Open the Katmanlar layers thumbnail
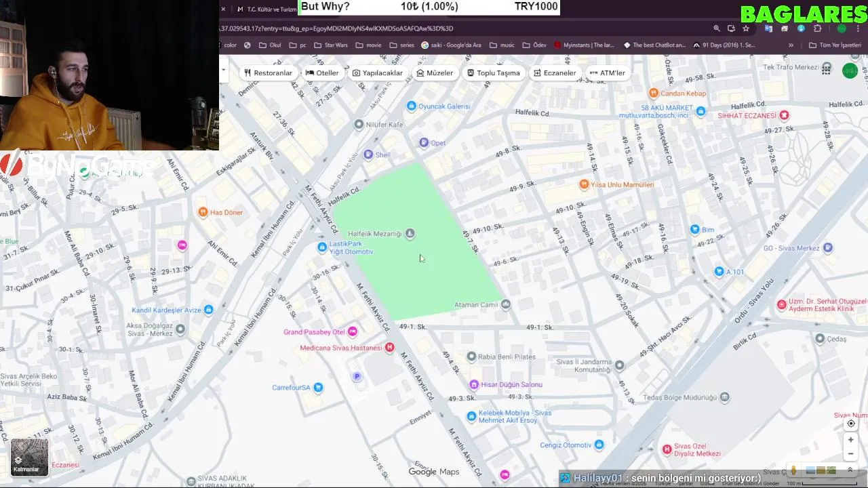The height and width of the screenshot is (488, 868). [29, 457]
